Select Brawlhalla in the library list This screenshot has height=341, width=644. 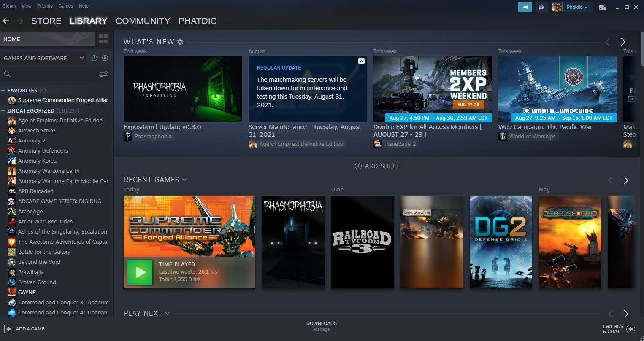(31, 272)
